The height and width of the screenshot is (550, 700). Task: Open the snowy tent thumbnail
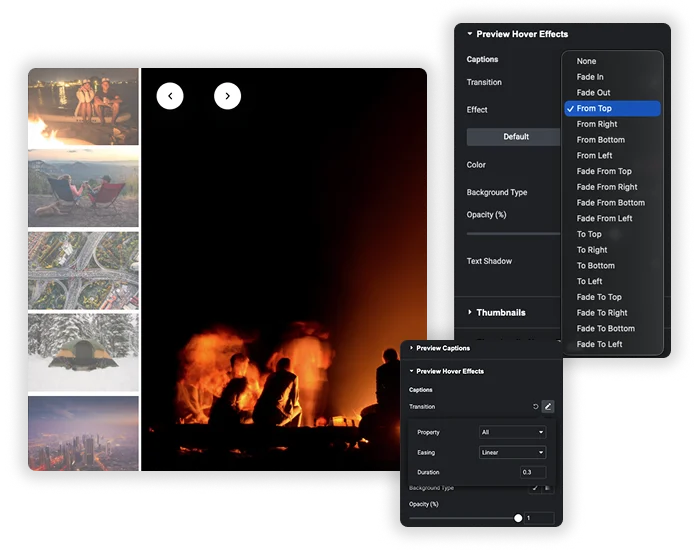(x=83, y=352)
